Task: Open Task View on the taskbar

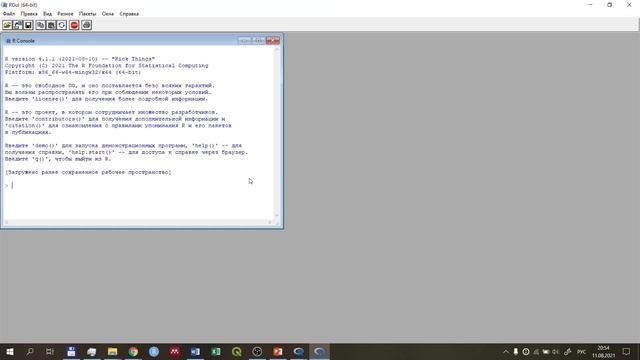Action: click(x=50, y=351)
